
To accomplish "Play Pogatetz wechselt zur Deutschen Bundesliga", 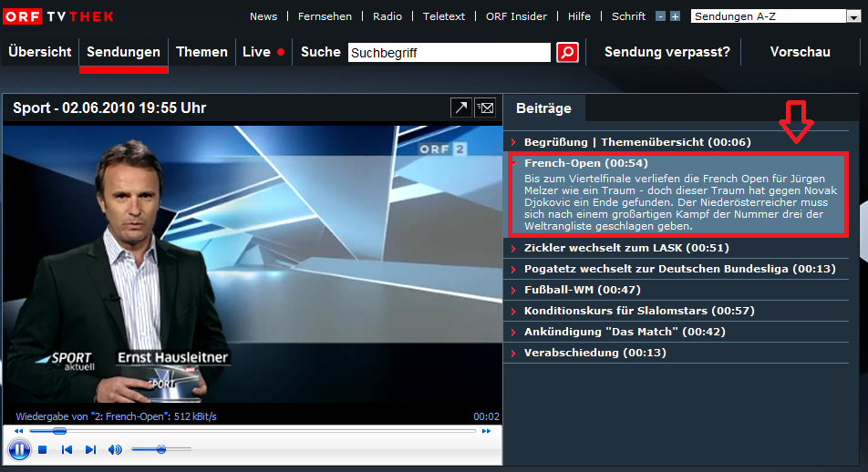I will [680, 269].
